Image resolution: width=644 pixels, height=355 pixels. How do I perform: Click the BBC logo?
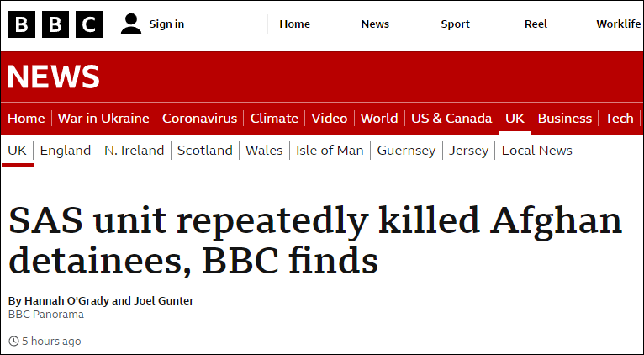pyautogui.click(x=55, y=24)
